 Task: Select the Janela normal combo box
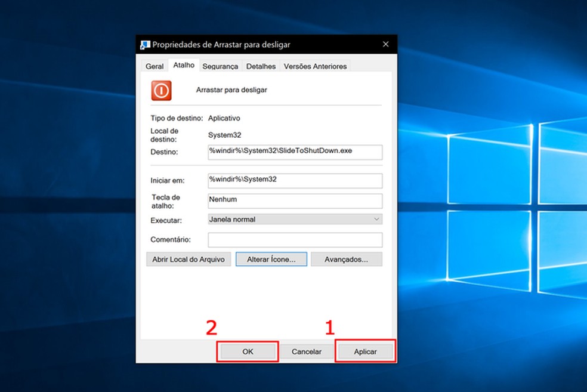pos(295,219)
